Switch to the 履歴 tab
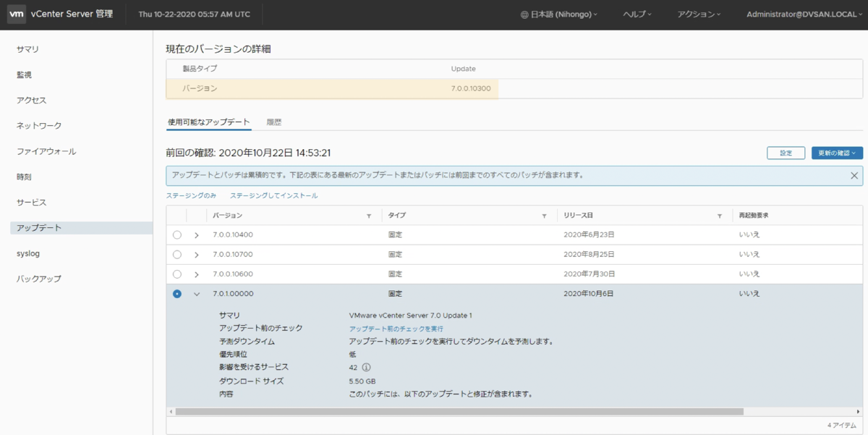868x435 pixels. 274,123
